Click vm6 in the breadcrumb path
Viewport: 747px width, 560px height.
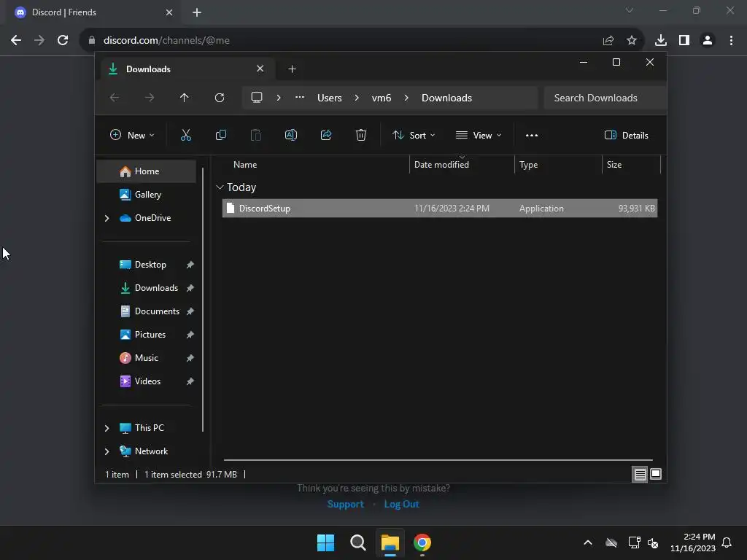[x=381, y=98]
